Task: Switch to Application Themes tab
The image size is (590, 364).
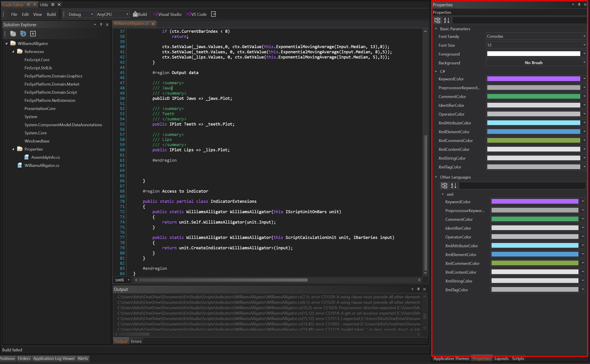Action: coord(451,358)
